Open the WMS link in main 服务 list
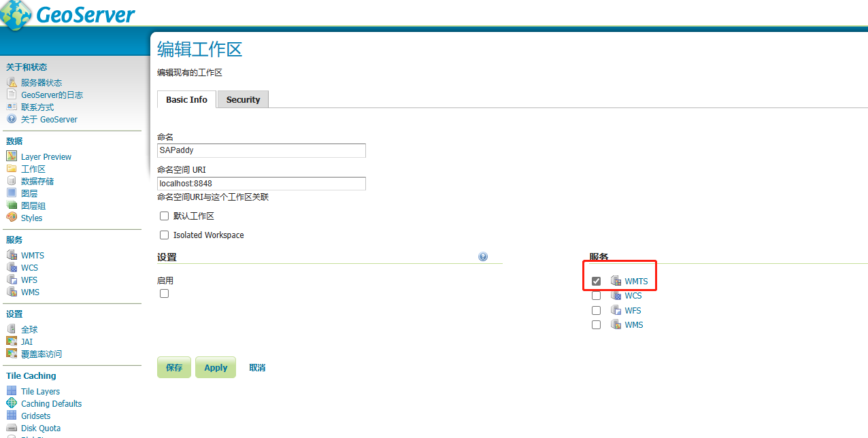 click(x=634, y=324)
